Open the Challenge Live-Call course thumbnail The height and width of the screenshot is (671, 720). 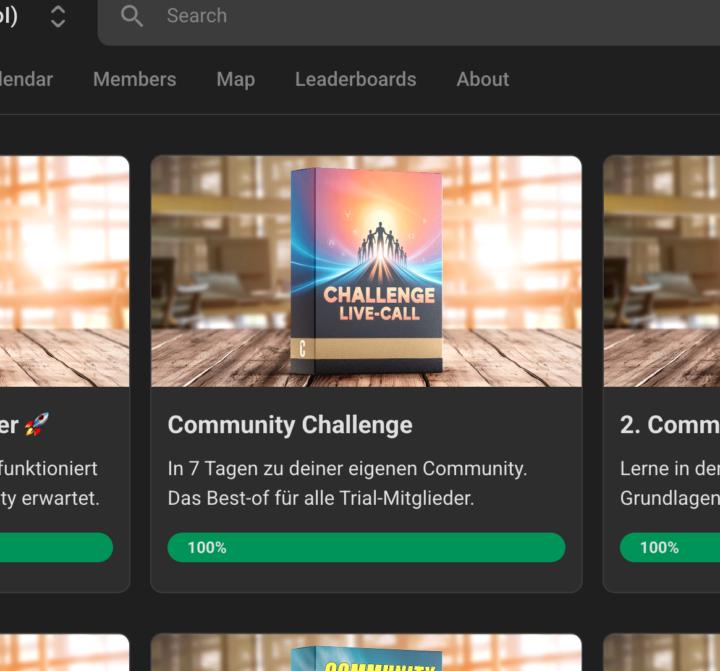(366, 271)
